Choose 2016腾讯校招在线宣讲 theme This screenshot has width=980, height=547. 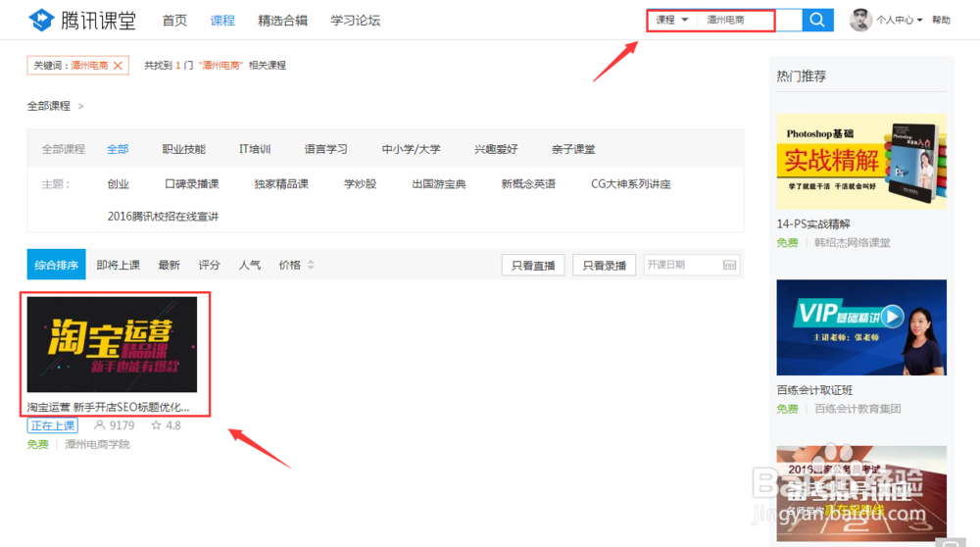(163, 217)
